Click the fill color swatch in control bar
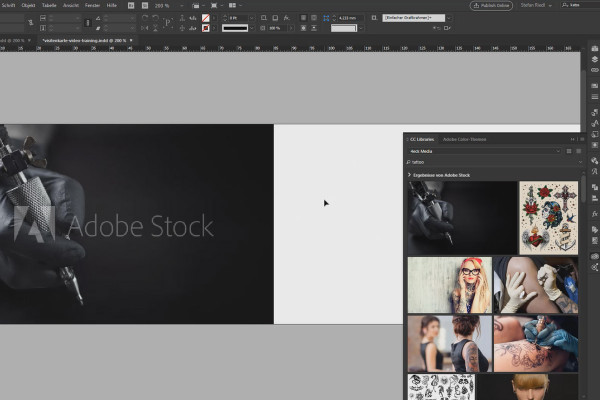 click(x=205, y=18)
